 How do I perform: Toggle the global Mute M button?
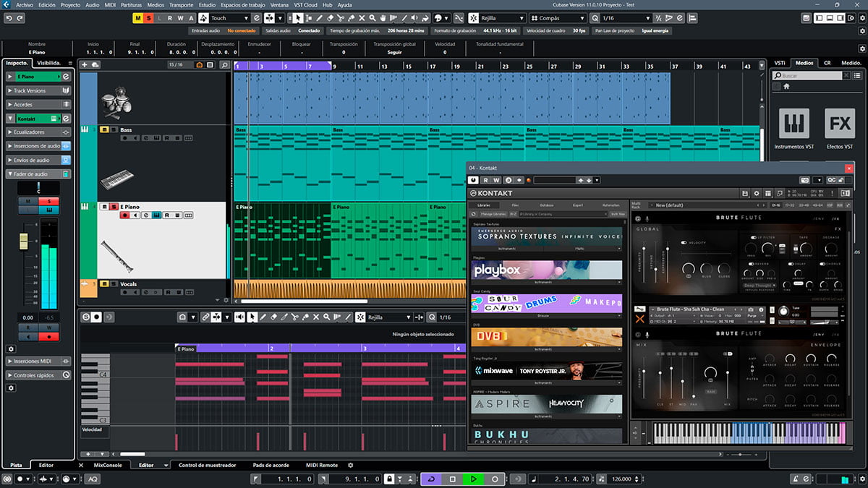coord(138,17)
